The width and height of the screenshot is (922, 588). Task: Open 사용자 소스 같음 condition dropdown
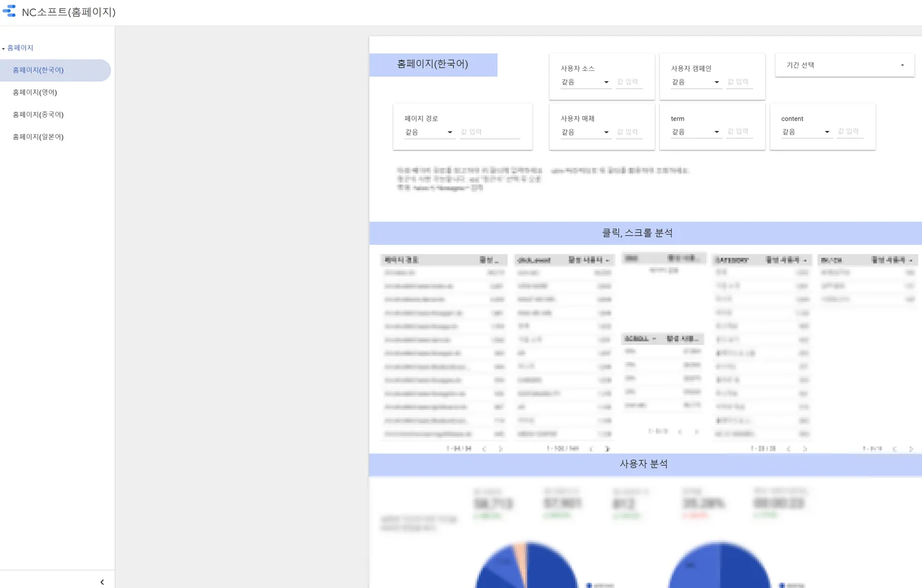pyautogui.click(x=585, y=82)
